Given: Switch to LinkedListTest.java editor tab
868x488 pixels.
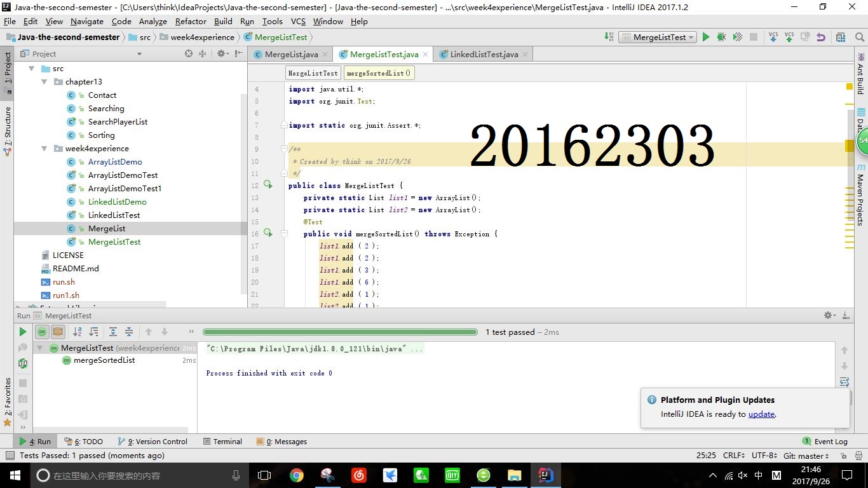Looking at the screenshot, I should tap(484, 54).
